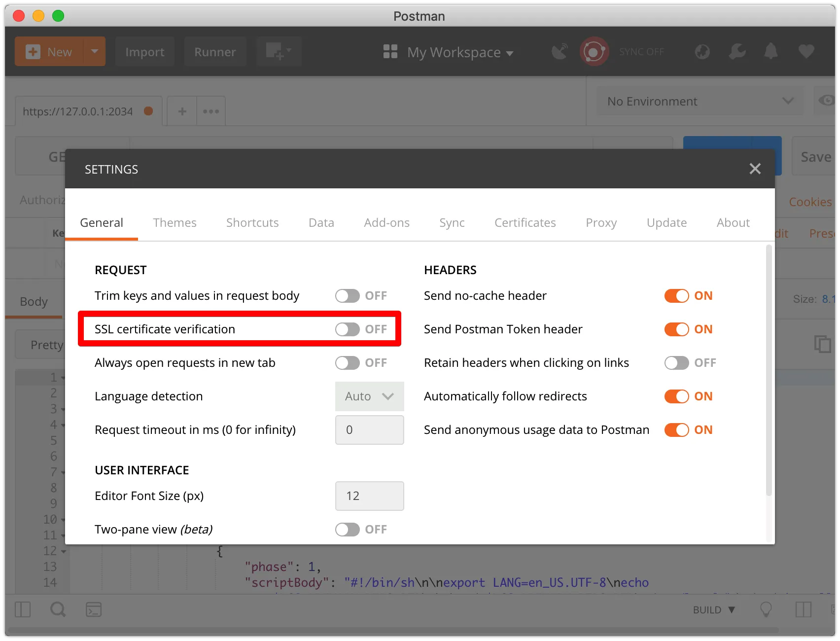Screen dimensions: 840x641
Task: Toggle sidebar icon in status bar
Action: (x=23, y=609)
